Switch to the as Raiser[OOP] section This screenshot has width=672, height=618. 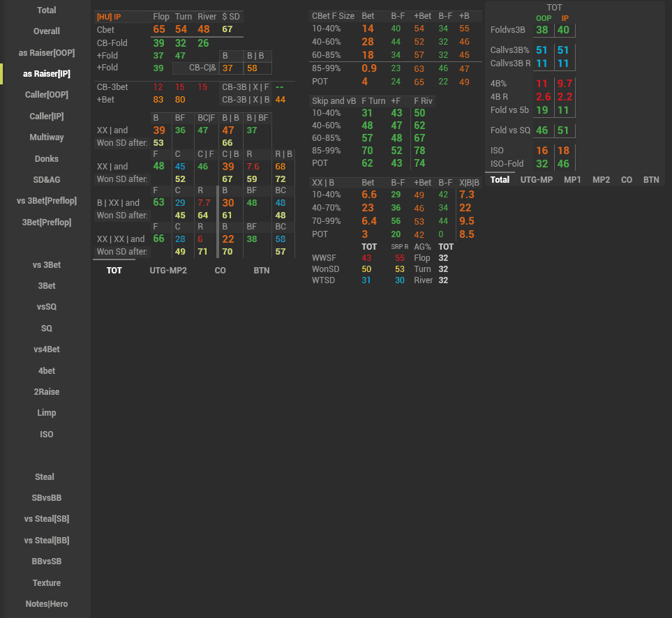click(x=46, y=53)
